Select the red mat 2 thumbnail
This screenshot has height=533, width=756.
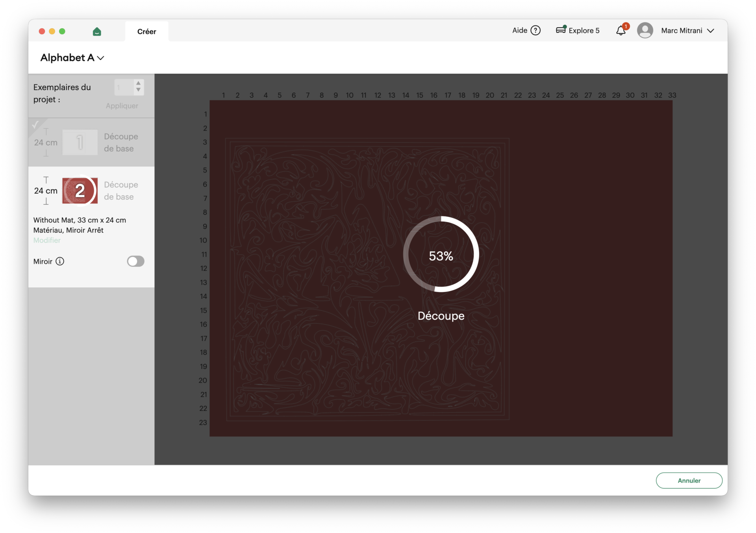tap(80, 191)
